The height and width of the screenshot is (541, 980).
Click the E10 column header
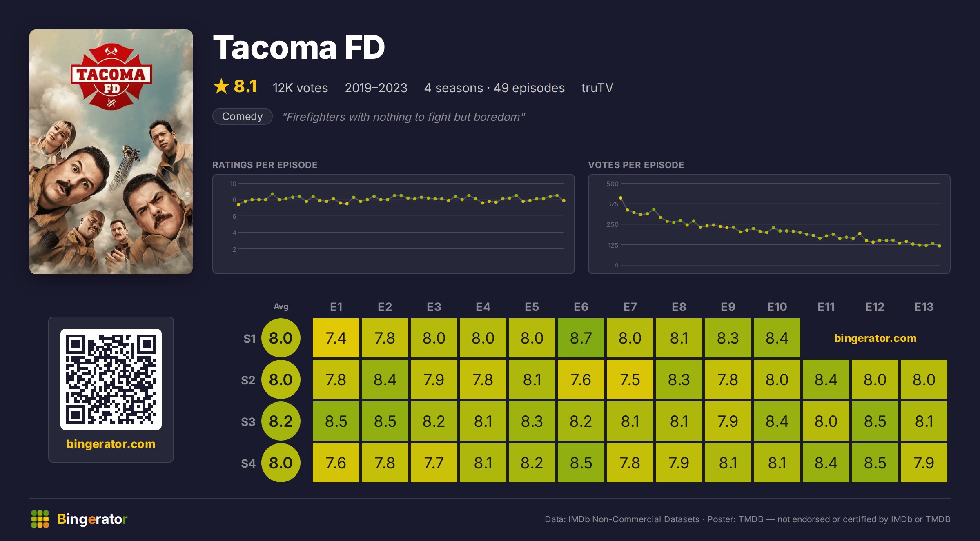coord(777,307)
